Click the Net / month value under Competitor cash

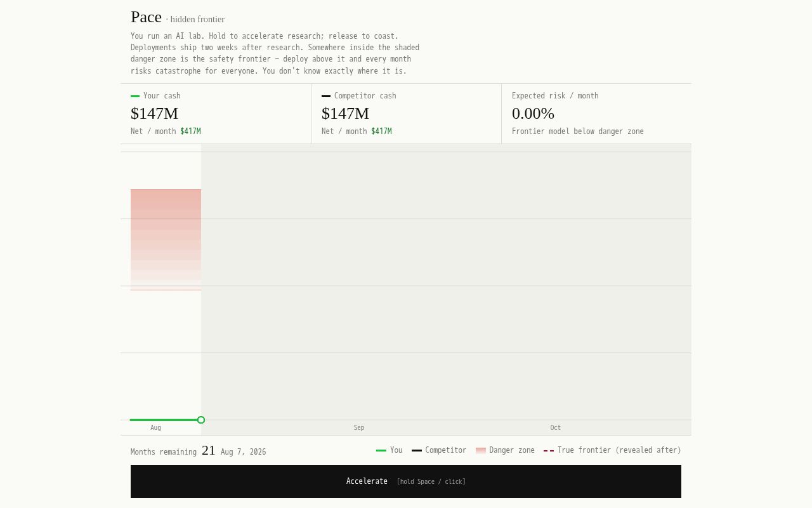coord(381,131)
